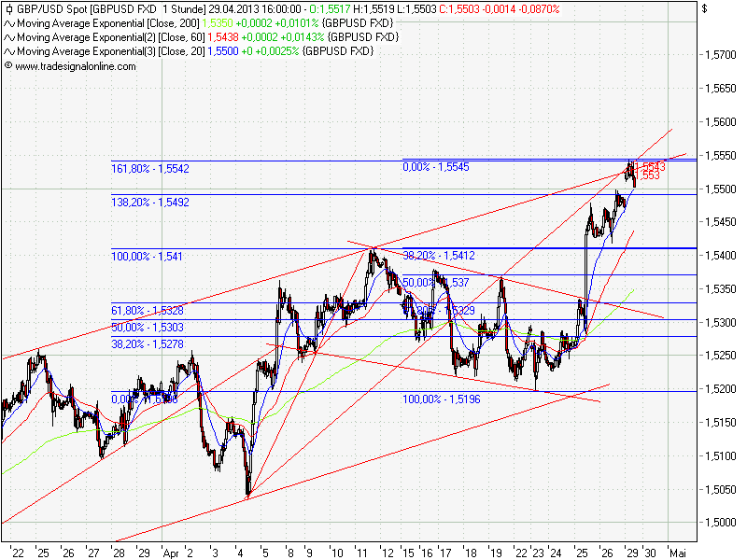Screen dimensions: 747x560
Task: Click the red 1,5543 price tag
Action: (x=650, y=166)
